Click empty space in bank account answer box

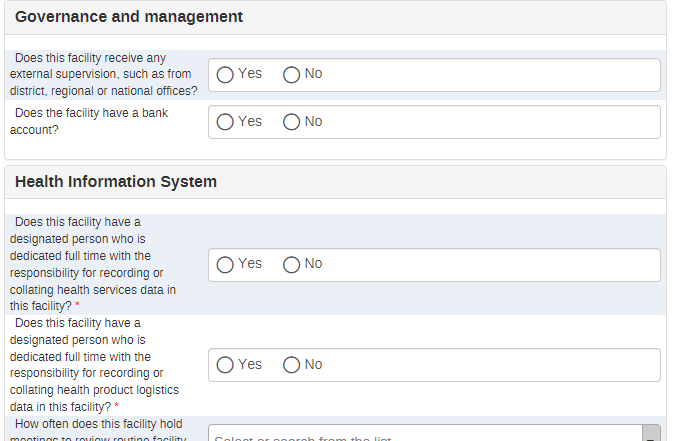[490, 122]
